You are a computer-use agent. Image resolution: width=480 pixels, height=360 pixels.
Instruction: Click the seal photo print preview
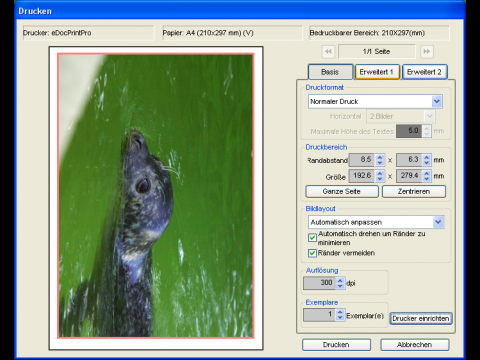point(156,196)
